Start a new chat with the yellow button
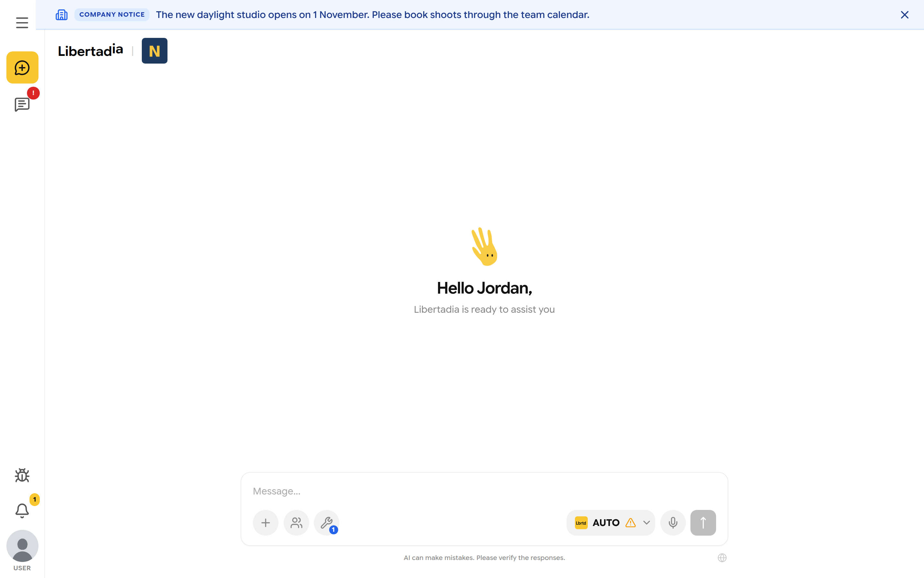 [x=22, y=68]
